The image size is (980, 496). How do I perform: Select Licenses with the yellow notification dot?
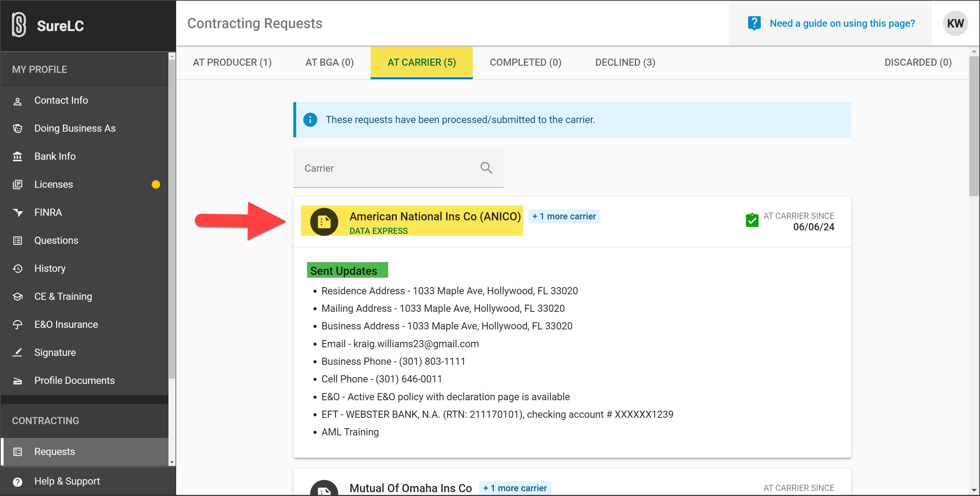click(53, 184)
